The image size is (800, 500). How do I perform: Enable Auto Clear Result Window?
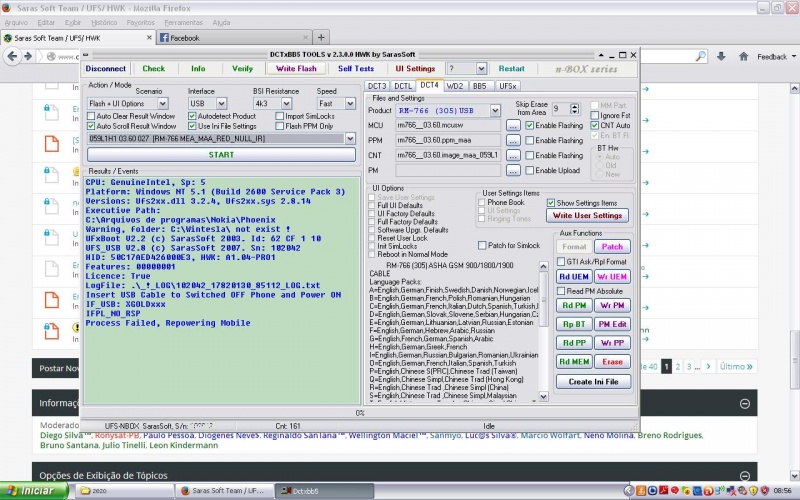[x=91, y=116]
